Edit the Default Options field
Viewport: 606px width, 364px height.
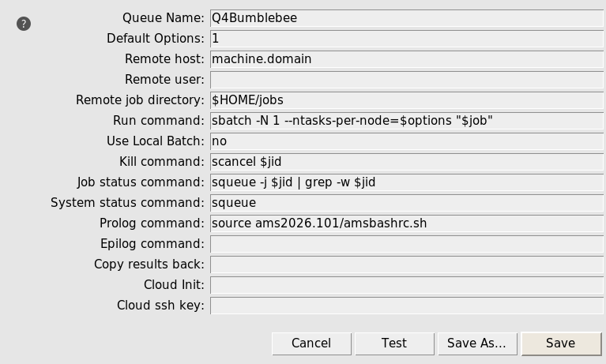[x=406, y=39]
